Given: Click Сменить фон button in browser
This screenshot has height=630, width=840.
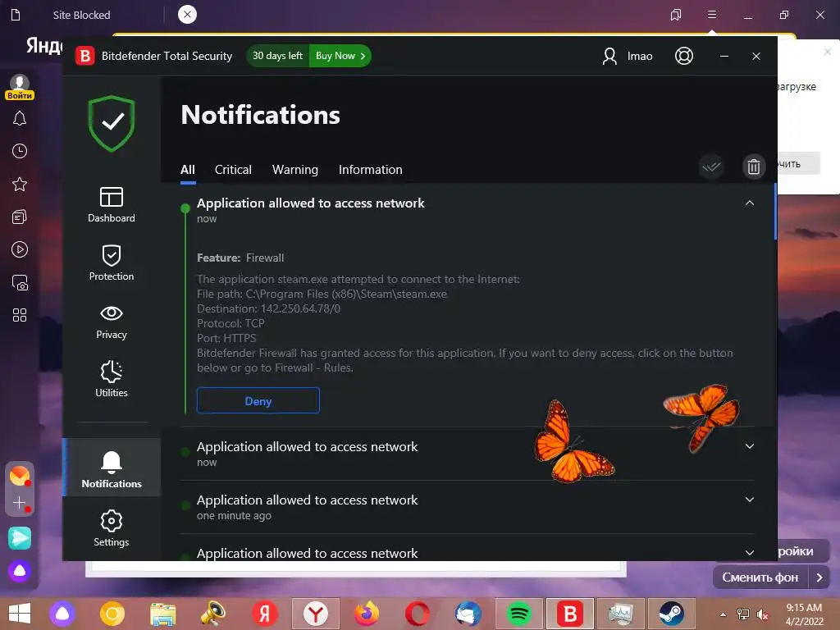Looking at the screenshot, I should tap(760, 577).
